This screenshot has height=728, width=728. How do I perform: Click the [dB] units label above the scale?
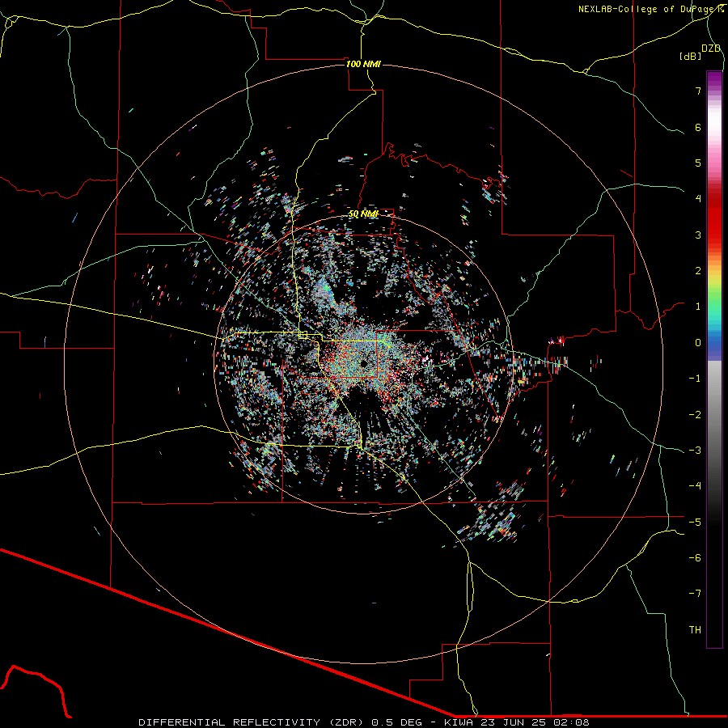[691, 56]
